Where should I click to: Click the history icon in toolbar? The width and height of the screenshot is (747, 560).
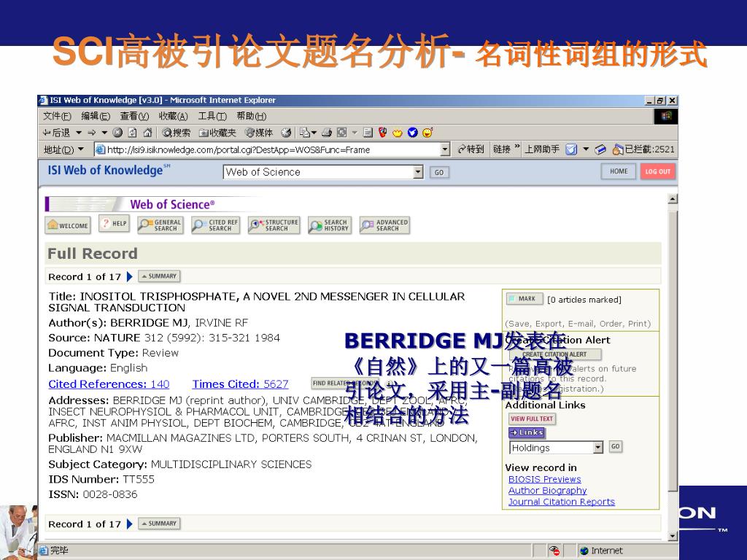[286, 133]
